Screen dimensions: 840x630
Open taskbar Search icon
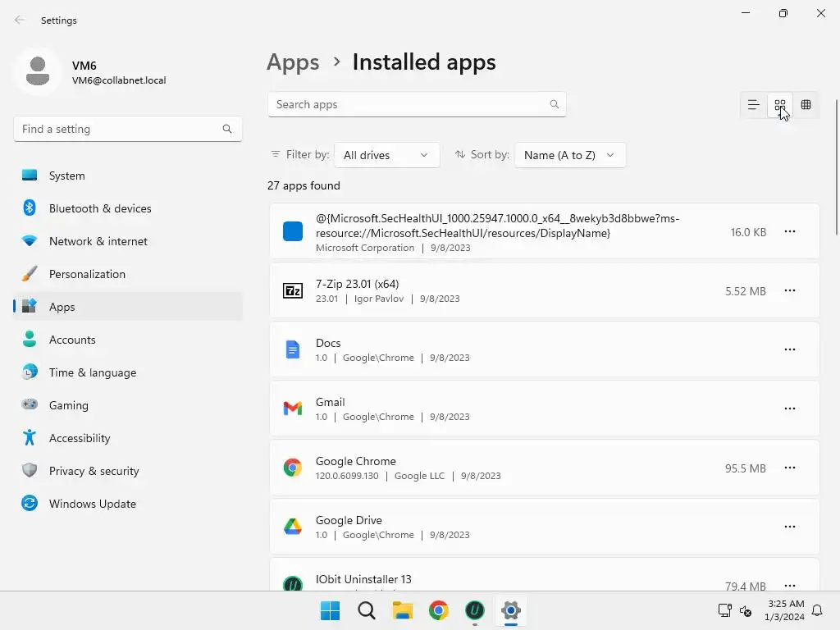pyautogui.click(x=367, y=610)
